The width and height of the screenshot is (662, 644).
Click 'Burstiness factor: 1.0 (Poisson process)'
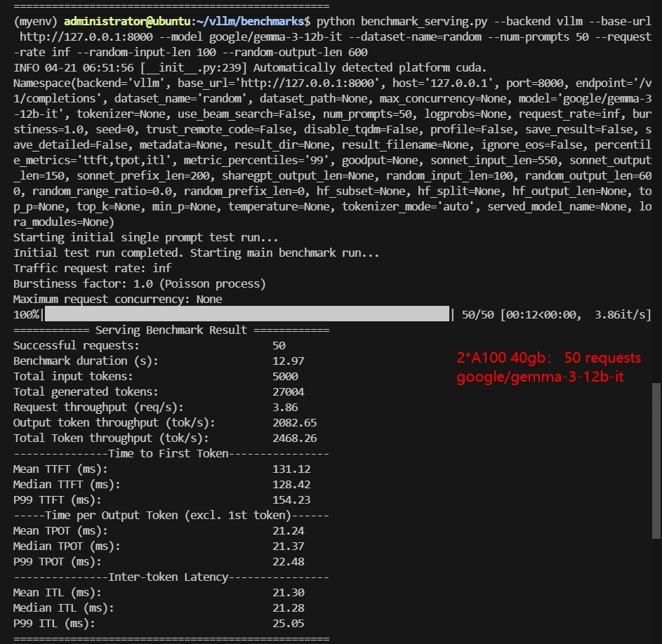(139, 283)
